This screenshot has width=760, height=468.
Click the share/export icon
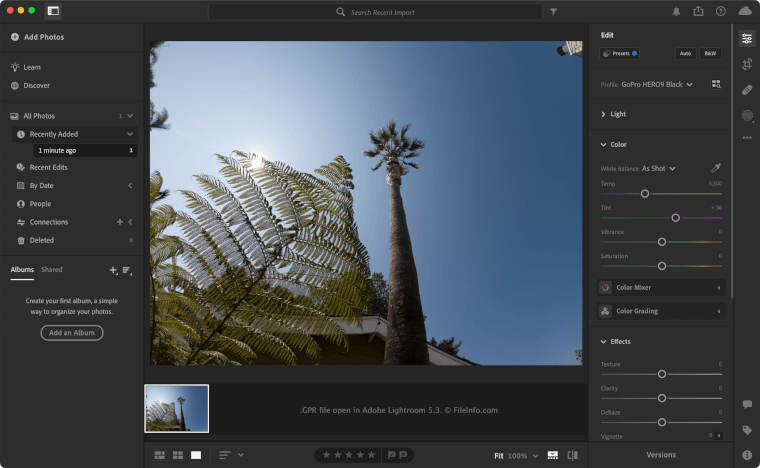click(x=698, y=11)
